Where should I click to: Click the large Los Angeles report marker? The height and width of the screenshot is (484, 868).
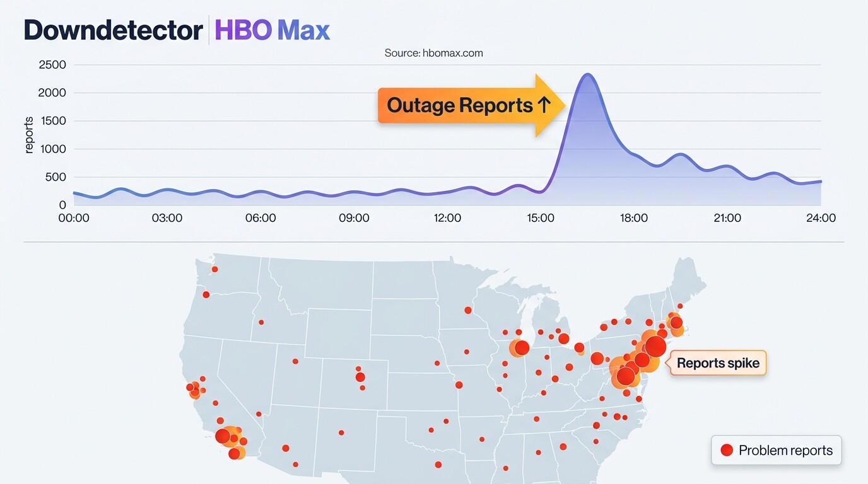click(223, 436)
